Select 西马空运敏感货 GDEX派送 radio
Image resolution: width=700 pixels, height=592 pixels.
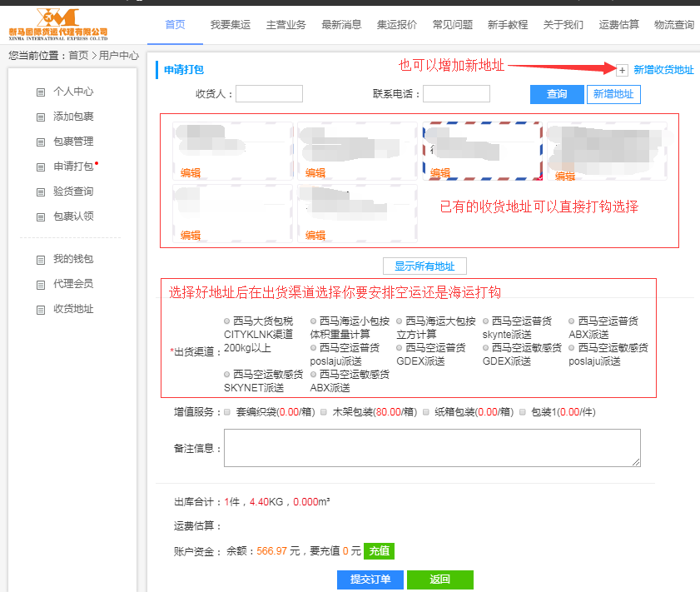pos(485,348)
